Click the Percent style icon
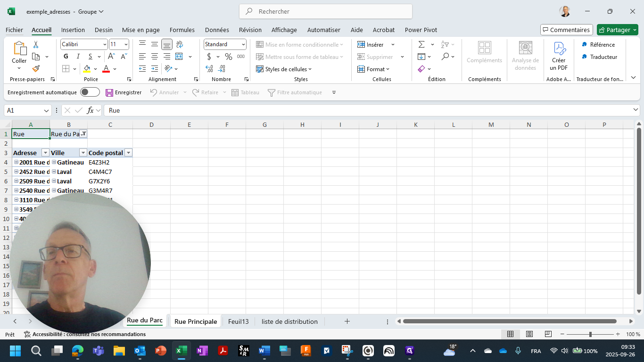 (229, 57)
